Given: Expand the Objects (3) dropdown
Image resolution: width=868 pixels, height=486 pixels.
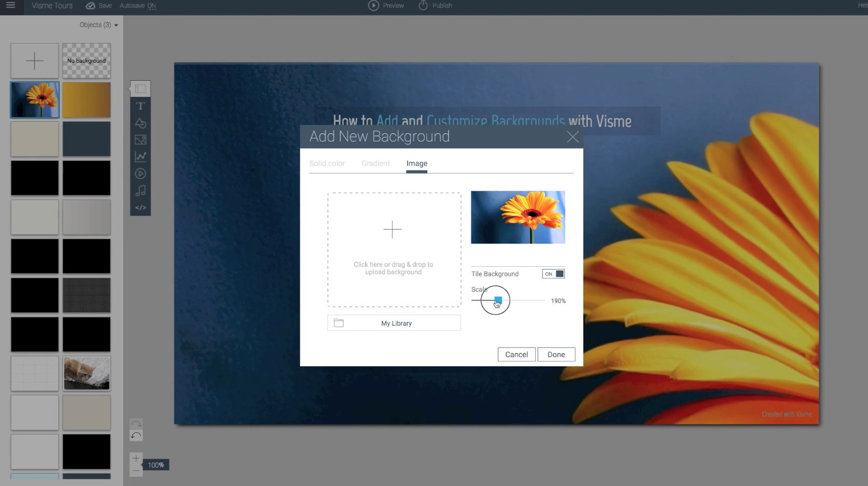Looking at the screenshot, I should [99, 25].
